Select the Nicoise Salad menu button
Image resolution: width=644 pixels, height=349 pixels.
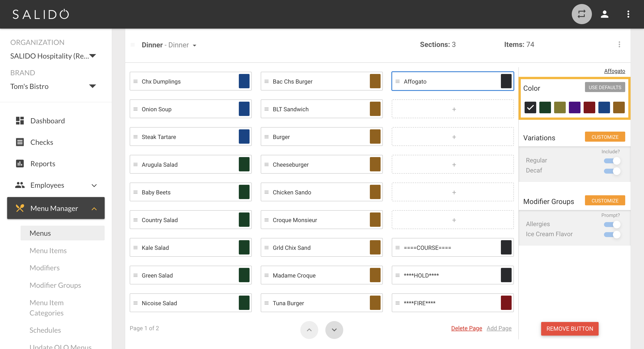(191, 303)
